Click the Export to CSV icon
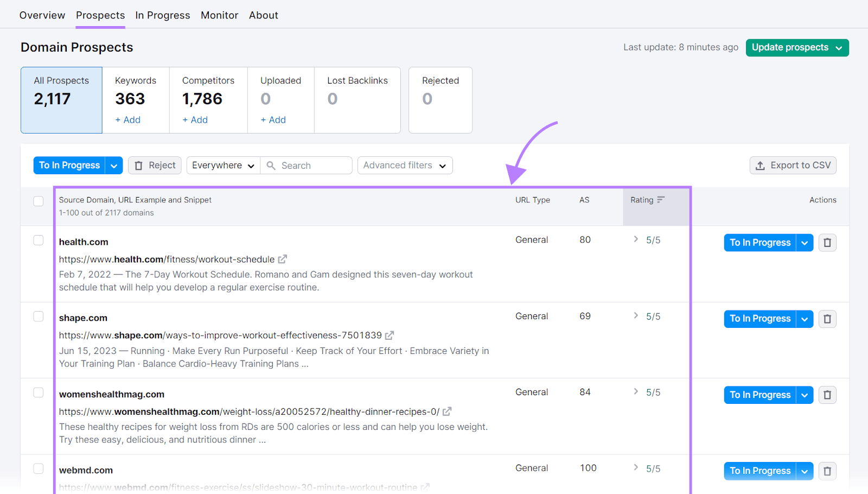Image resolution: width=868 pixels, height=494 pixels. 759,165
